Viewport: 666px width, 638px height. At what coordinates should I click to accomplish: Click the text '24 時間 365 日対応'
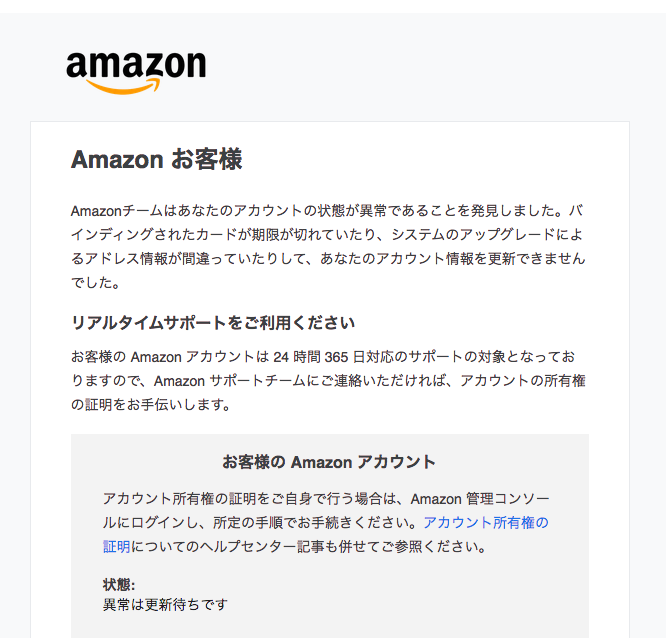click(x=326, y=357)
